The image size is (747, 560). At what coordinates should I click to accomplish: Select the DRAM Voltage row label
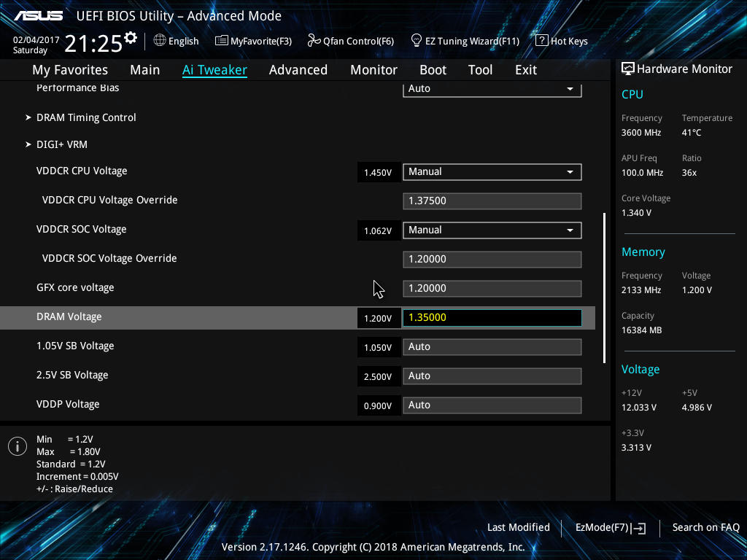[69, 317]
